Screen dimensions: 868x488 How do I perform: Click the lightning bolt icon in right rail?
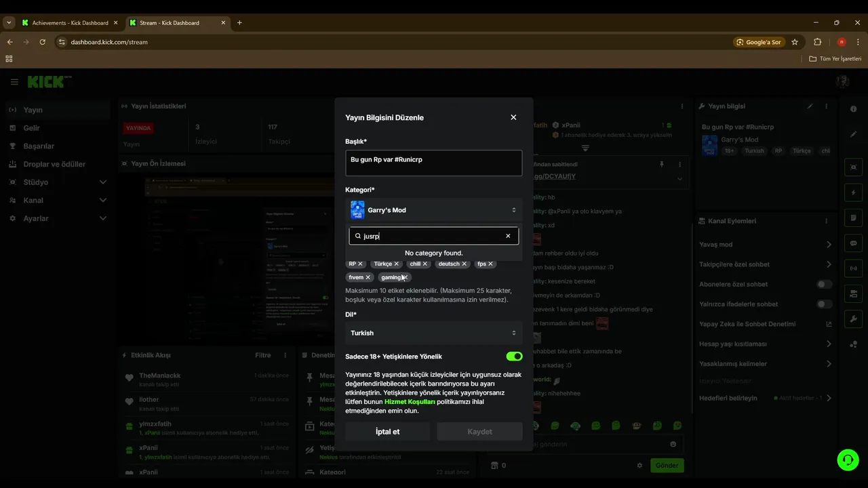click(x=854, y=192)
